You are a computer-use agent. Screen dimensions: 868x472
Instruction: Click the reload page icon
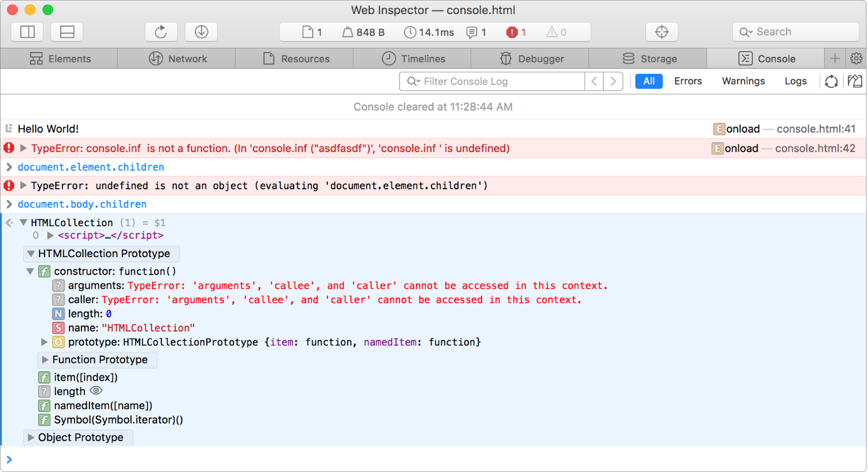coord(161,32)
